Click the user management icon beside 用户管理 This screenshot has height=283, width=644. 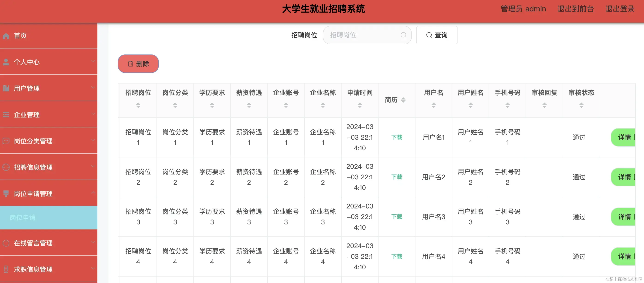tap(6, 88)
